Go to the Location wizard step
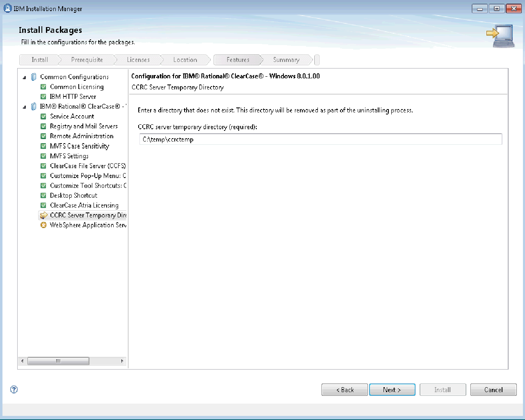The width and height of the screenshot is (525, 420). [185, 60]
